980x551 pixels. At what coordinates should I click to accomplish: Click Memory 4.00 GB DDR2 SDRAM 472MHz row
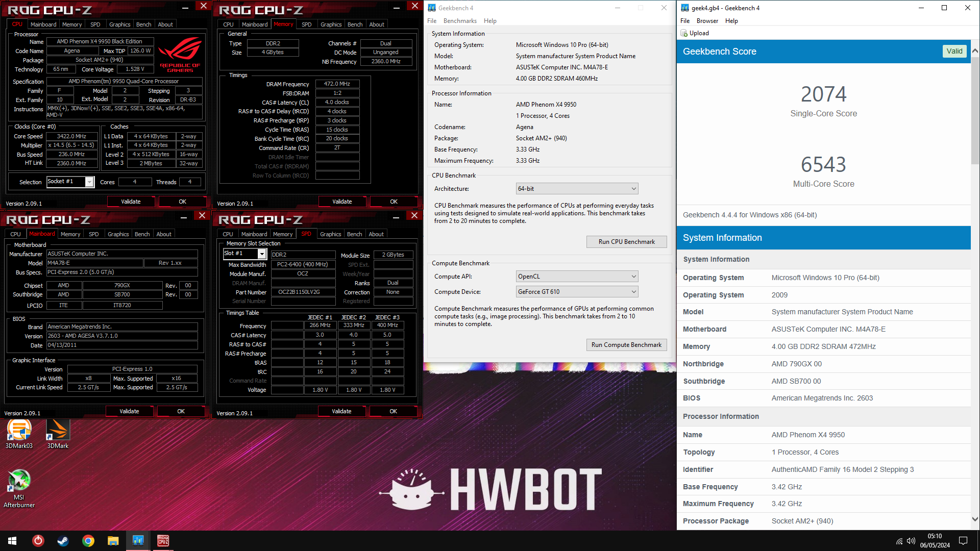point(823,346)
